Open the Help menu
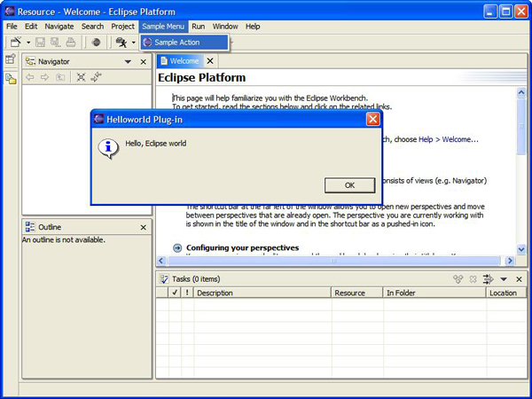Viewport: 532px width, 399px height. click(x=253, y=27)
